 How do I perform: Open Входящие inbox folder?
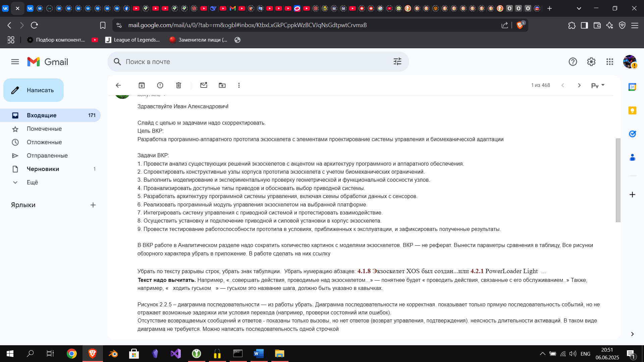[x=50, y=115]
